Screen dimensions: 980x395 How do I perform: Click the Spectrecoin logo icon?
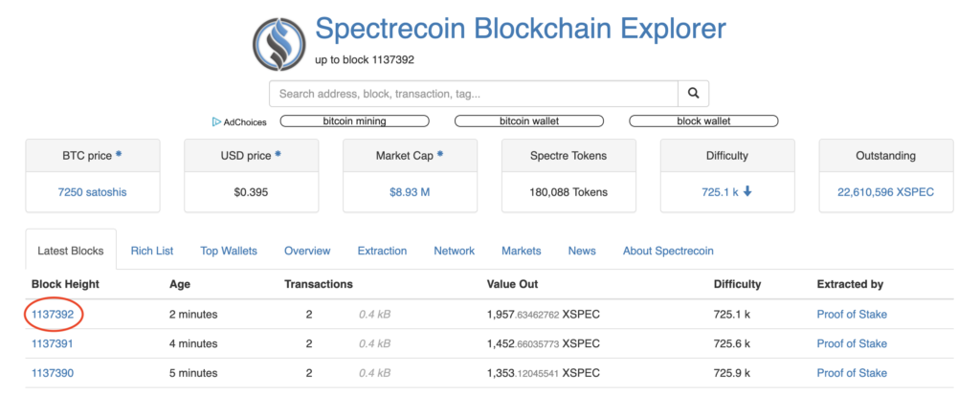pyautogui.click(x=279, y=44)
